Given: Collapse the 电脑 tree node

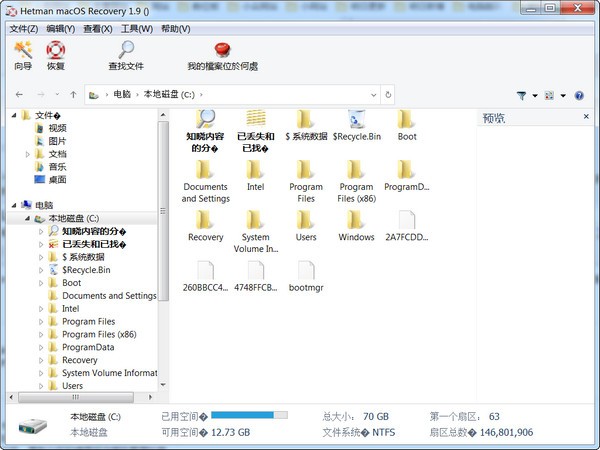Looking at the screenshot, I should coord(14,205).
